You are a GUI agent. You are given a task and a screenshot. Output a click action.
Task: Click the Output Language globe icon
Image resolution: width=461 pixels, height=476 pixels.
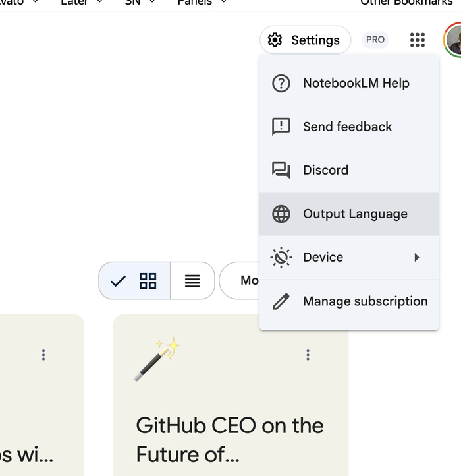[281, 214]
